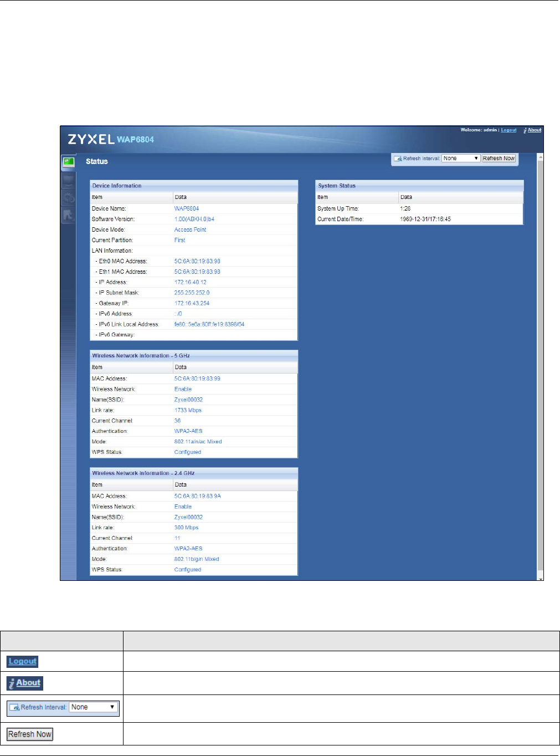The height and width of the screenshot is (756, 560).
Task: Click Refresh Now in the web interface header
Action: coord(499,159)
